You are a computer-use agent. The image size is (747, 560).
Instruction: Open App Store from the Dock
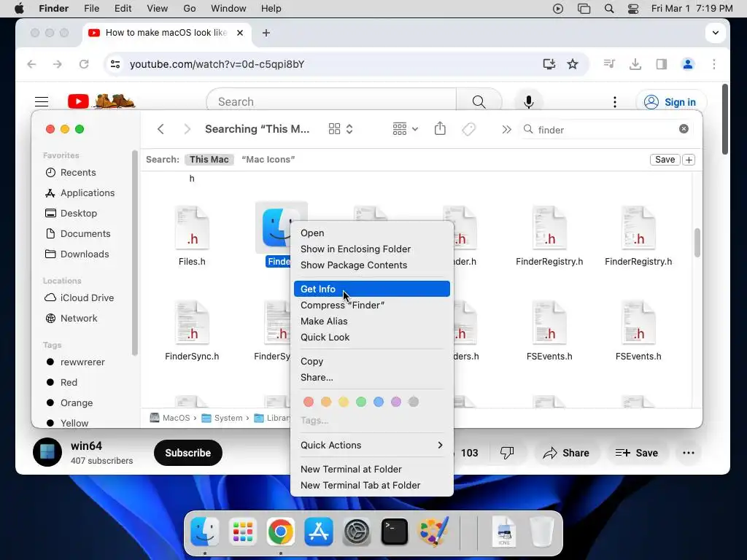(x=318, y=532)
